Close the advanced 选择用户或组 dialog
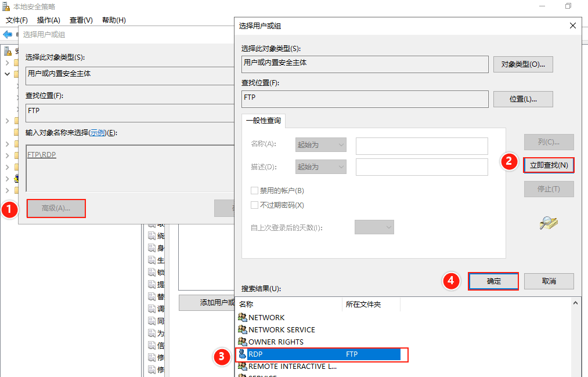The image size is (588, 377). (x=573, y=26)
